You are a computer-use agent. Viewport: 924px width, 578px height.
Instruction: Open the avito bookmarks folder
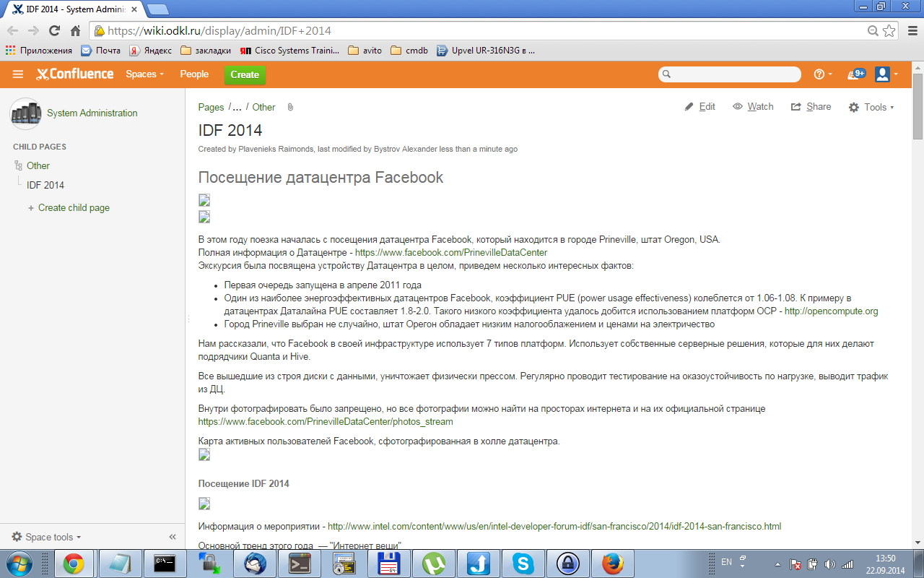(365, 51)
